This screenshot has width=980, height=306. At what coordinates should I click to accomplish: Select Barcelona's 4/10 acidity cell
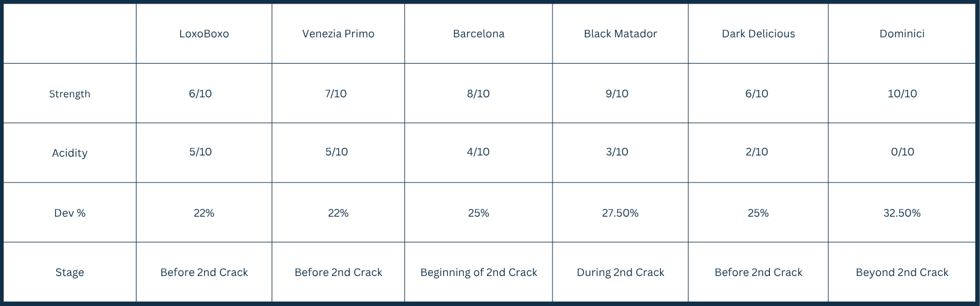click(478, 152)
